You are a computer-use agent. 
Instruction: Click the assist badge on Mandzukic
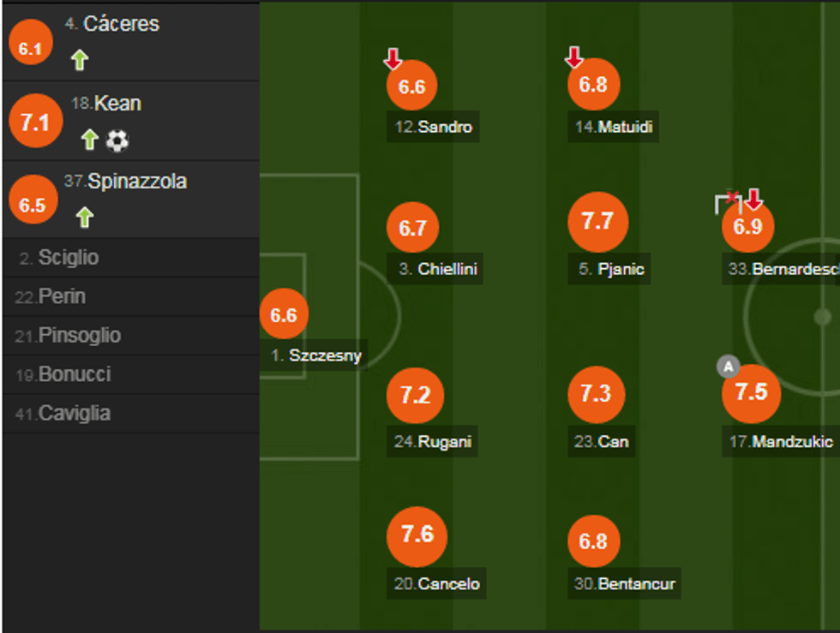point(728,367)
